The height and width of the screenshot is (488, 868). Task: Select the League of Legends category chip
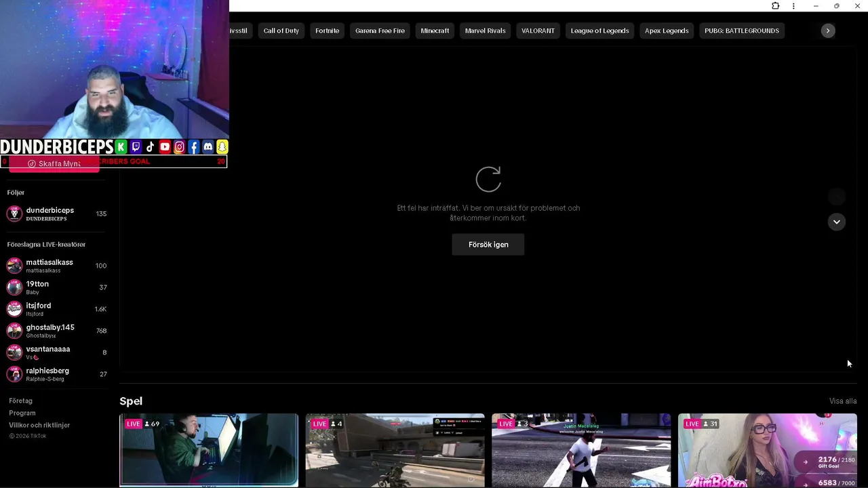[599, 30]
